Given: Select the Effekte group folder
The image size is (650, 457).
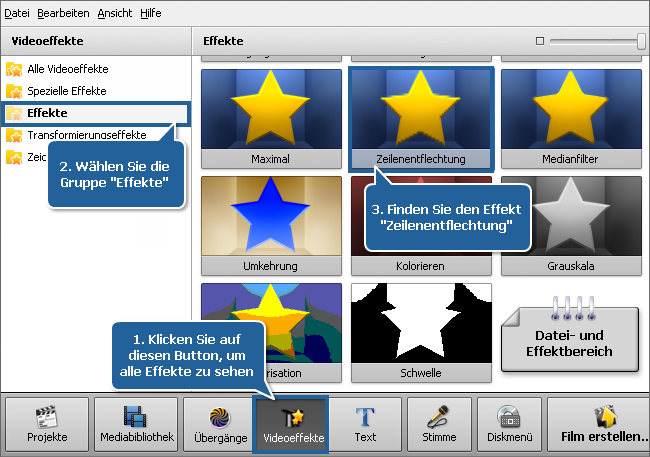Looking at the screenshot, I should [x=96, y=113].
